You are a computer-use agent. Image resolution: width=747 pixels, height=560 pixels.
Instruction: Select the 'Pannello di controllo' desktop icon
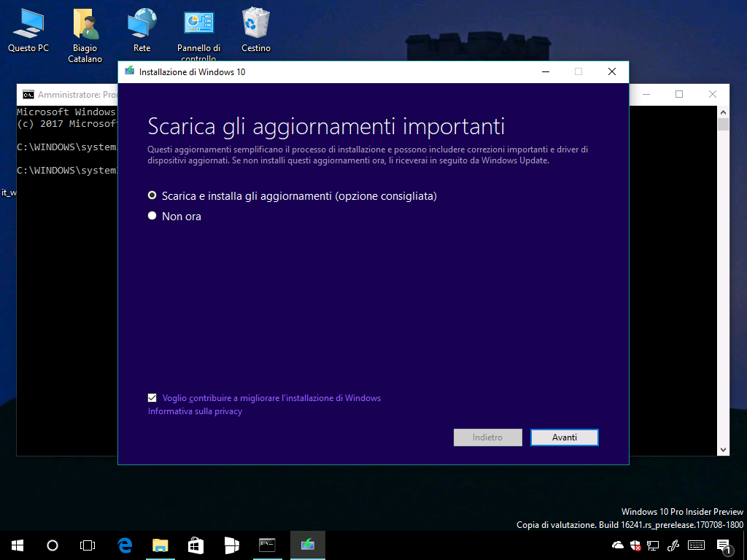pos(198,34)
